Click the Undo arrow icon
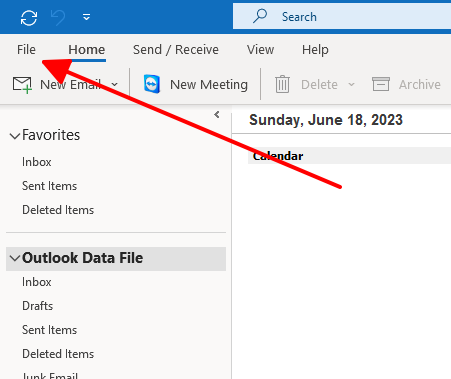The width and height of the screenshot is (451, 379). 58,17
